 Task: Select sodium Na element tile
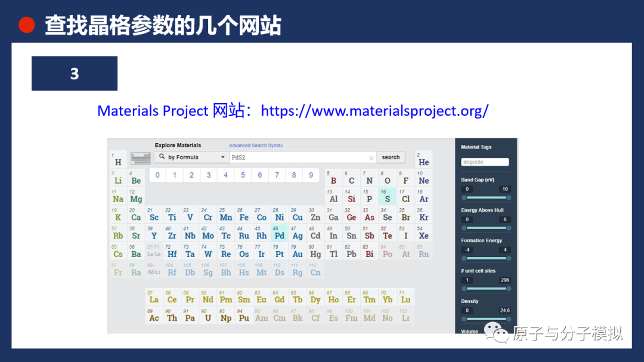[x=118, y=196]
